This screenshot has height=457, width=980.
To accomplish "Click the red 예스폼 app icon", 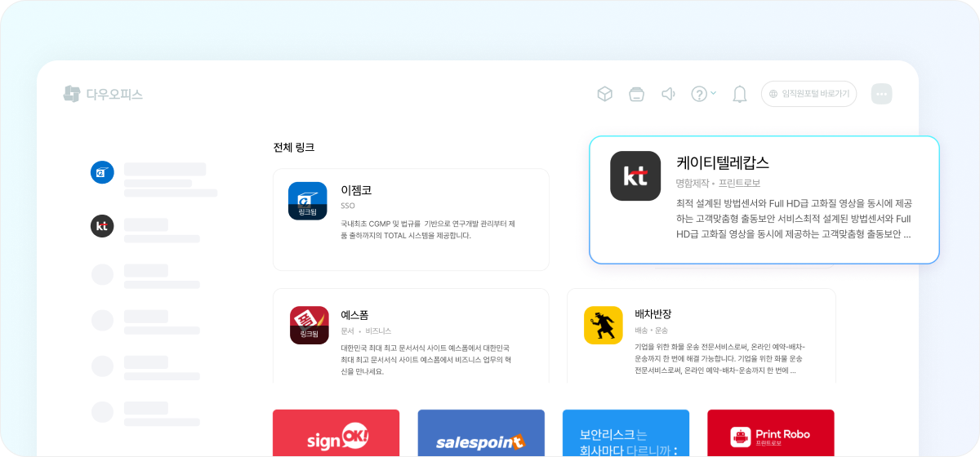I will pos(310,325).
